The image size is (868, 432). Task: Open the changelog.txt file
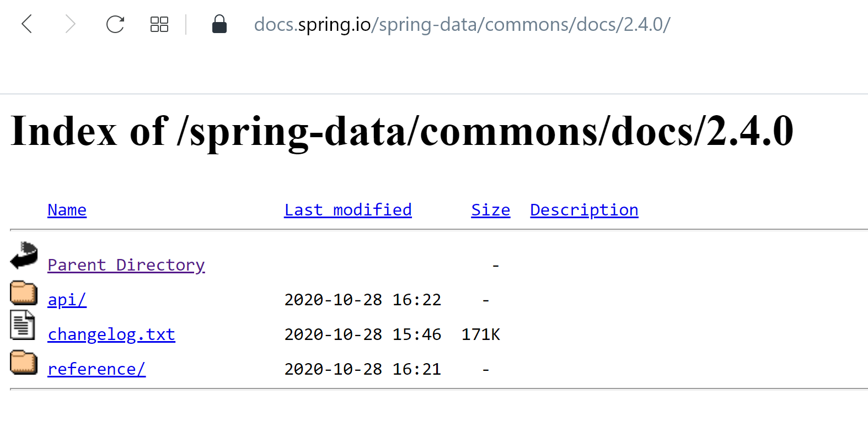tap(111, 334)
